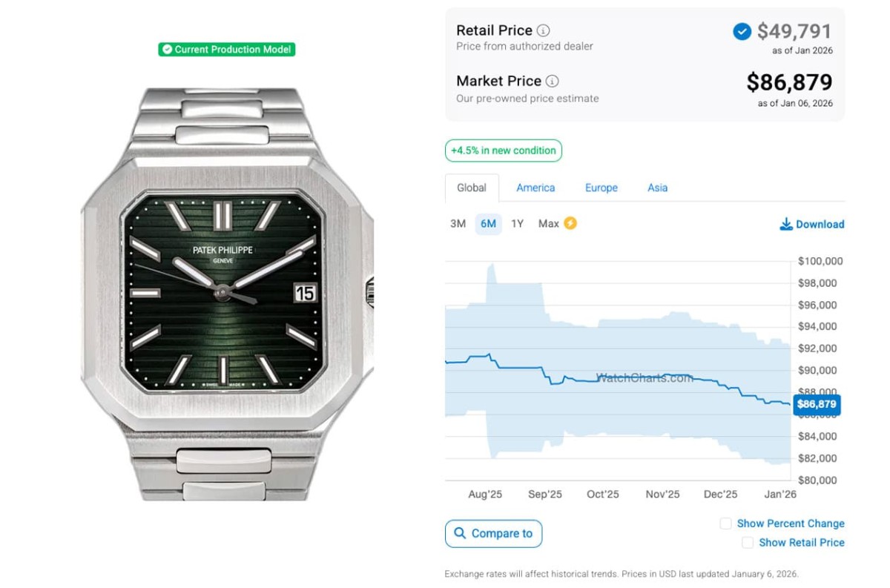Viewport: 890px width, 588px height.
Task: Click the Download arrow icon
Action: coord(786,224)
